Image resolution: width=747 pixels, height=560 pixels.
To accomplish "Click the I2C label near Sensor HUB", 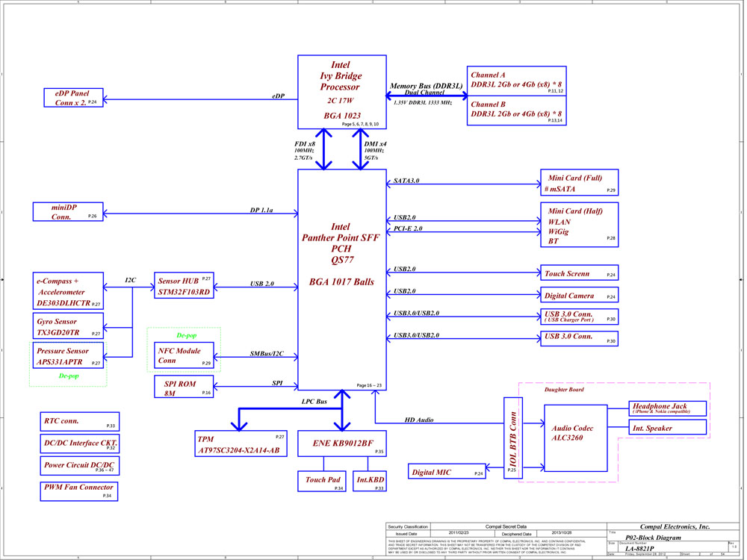I will click(x=131, y=280).
